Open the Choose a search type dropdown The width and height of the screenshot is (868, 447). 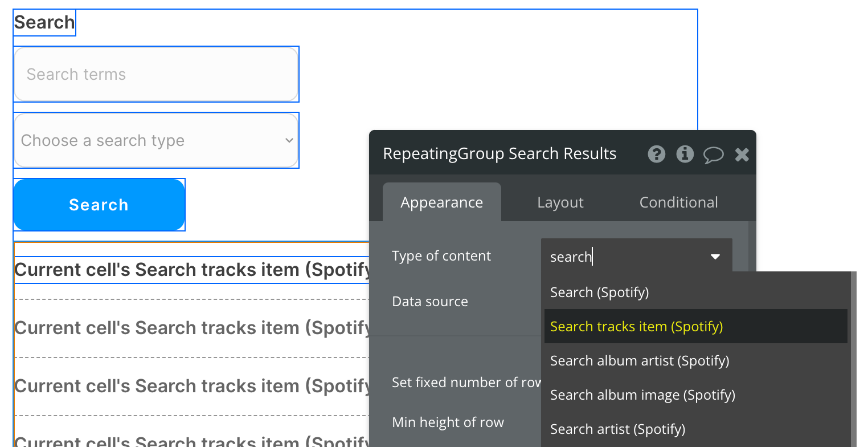click(x=156, y=140)
